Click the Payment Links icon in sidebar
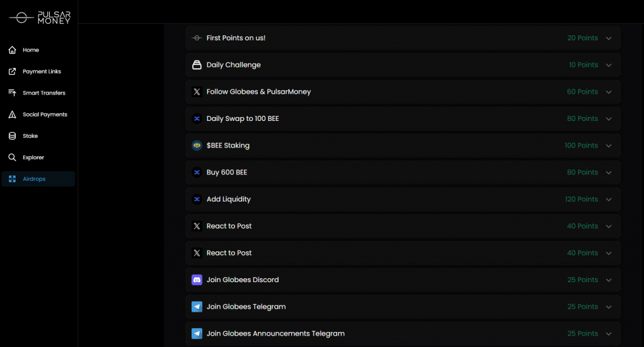Viewport: 644px width, 347px height. click(12, 71)
